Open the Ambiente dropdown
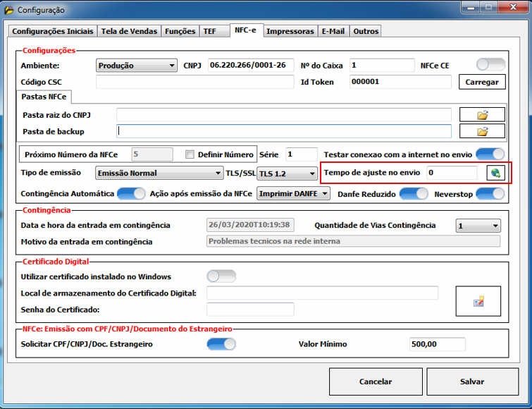Viewport: 532px width, 409px height. click(x=137, y=66)
